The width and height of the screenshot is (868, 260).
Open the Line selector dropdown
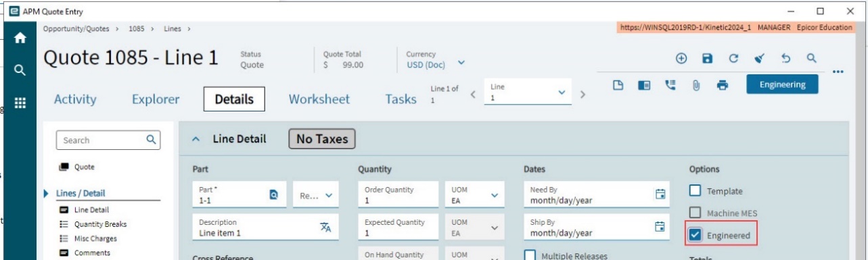(x=562, y=93)
